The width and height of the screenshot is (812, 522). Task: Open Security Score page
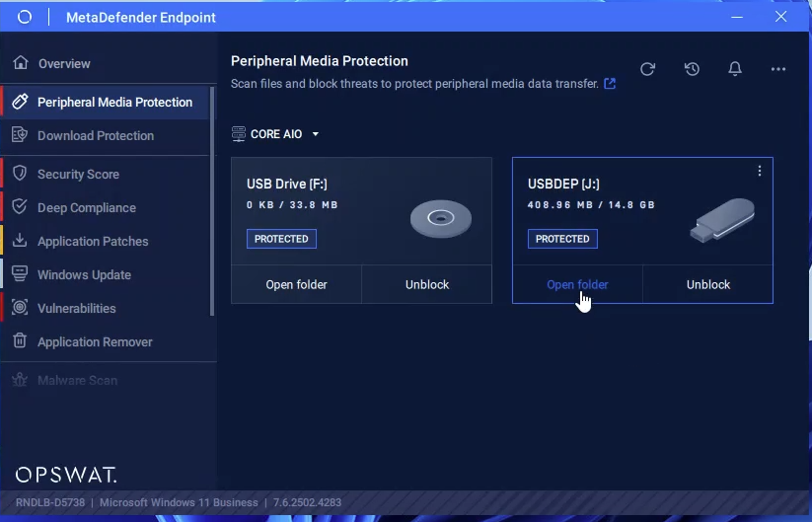[78, 174]
